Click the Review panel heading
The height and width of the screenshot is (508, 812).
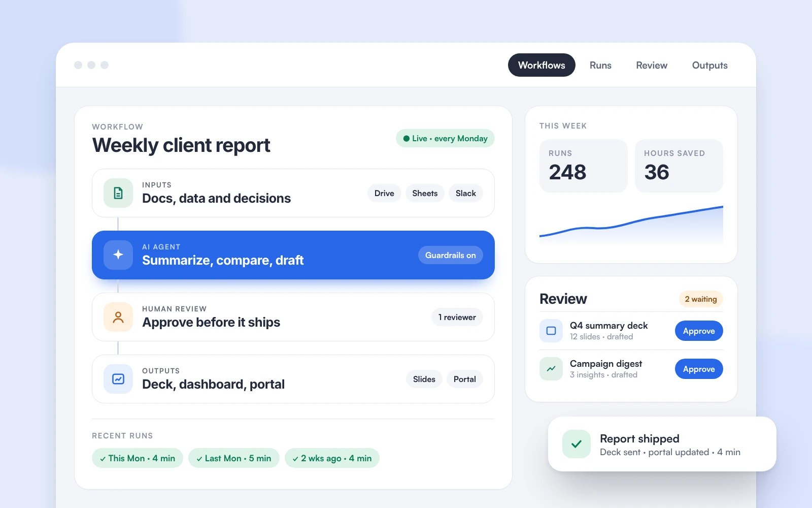[563, 299]
